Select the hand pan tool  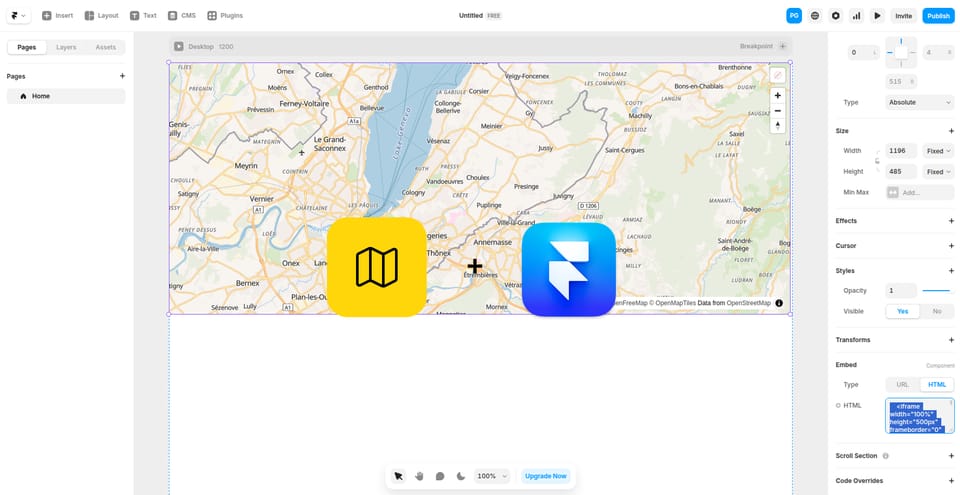419,476
